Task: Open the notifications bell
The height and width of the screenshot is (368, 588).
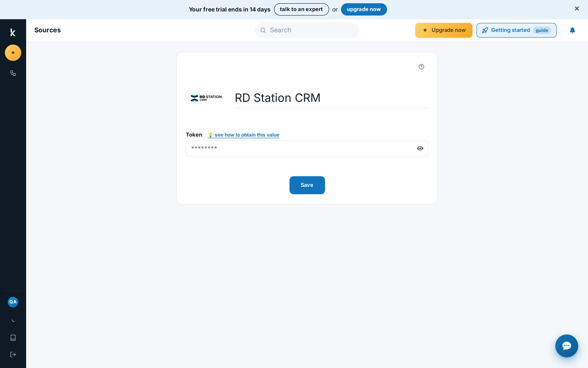Action: [x=572, y=30]
